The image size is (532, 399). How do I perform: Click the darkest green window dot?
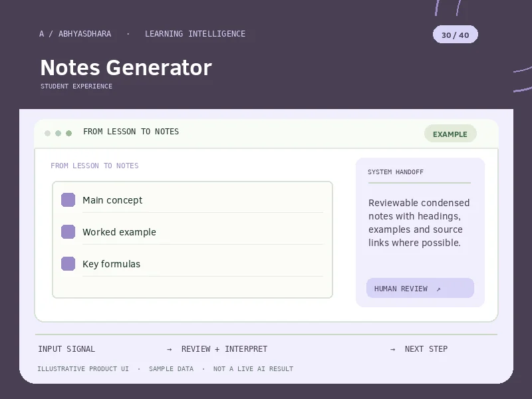[69, 133]
